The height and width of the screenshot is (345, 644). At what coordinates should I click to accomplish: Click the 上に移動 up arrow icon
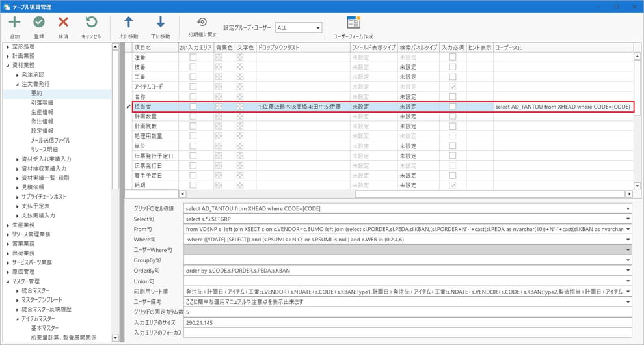(x=129, y=23)
